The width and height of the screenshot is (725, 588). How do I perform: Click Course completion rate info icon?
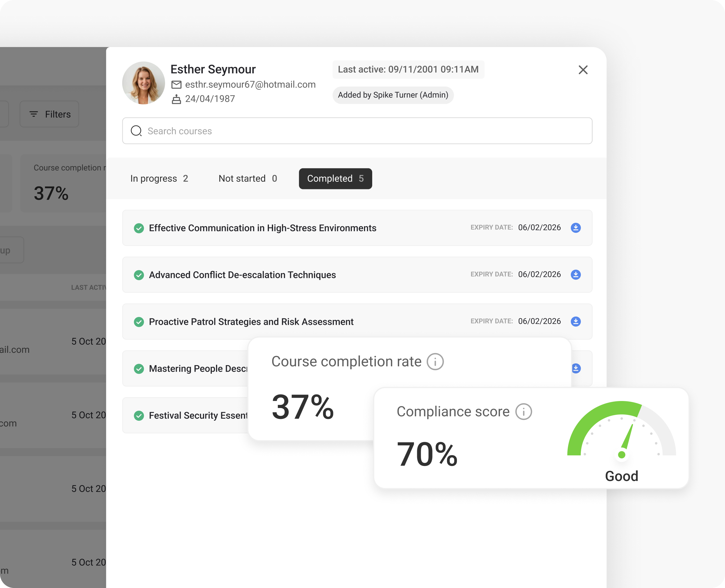tap(435, 361)
